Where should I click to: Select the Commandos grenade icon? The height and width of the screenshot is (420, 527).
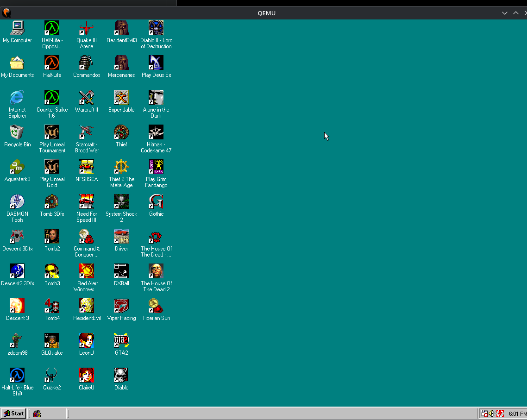click(x=87, y=63)
